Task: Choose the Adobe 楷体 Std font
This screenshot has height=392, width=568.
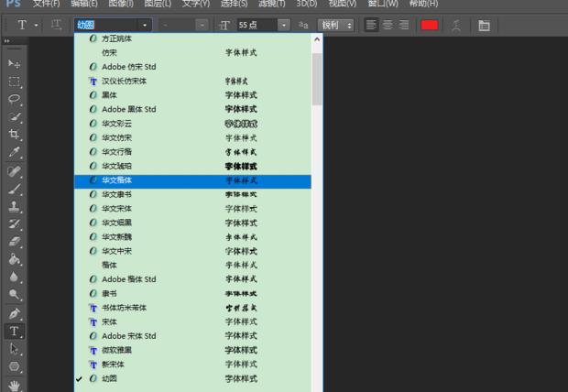Action: (x=192, y=279)
